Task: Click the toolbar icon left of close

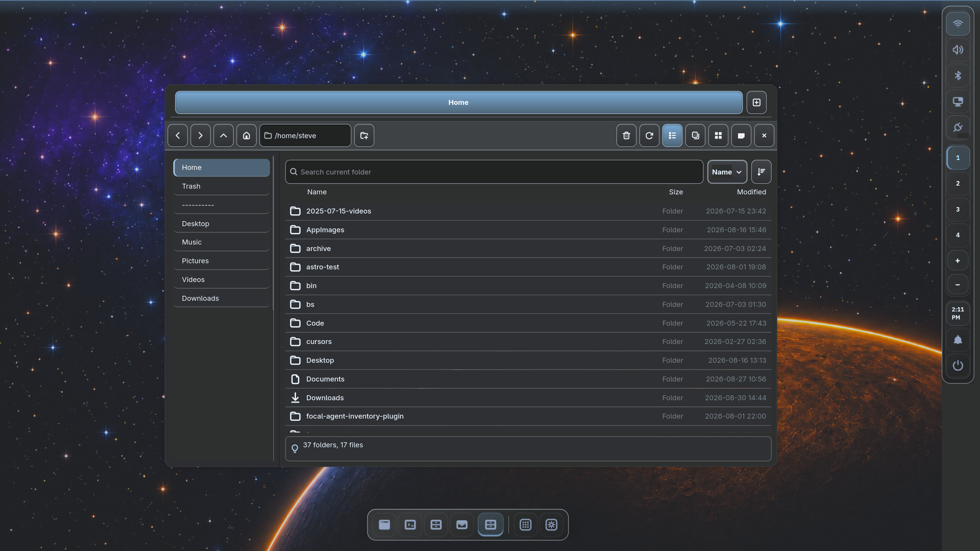Action: click(741, 135)
